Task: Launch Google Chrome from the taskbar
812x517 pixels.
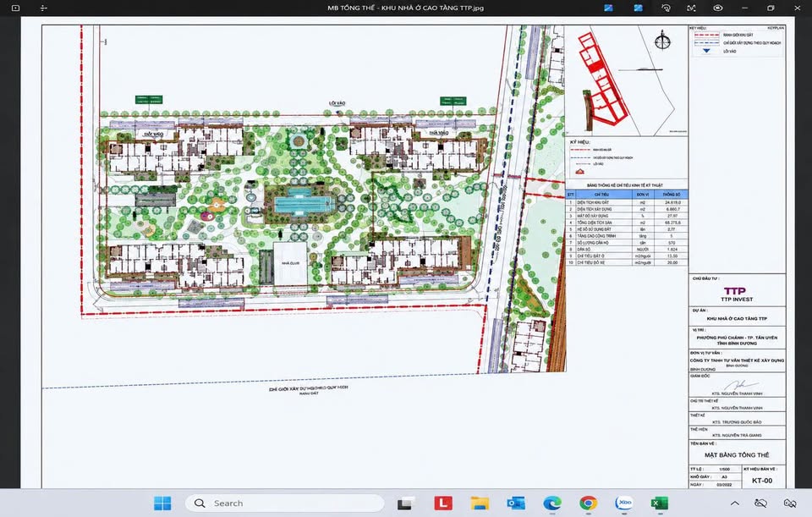Action: point(588,503)
